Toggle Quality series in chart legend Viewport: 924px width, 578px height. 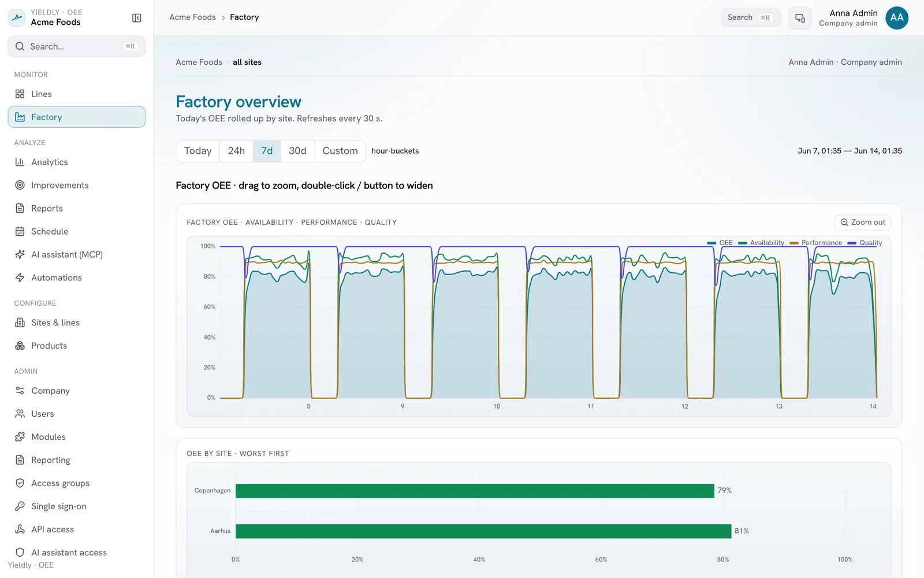(865, 243)
